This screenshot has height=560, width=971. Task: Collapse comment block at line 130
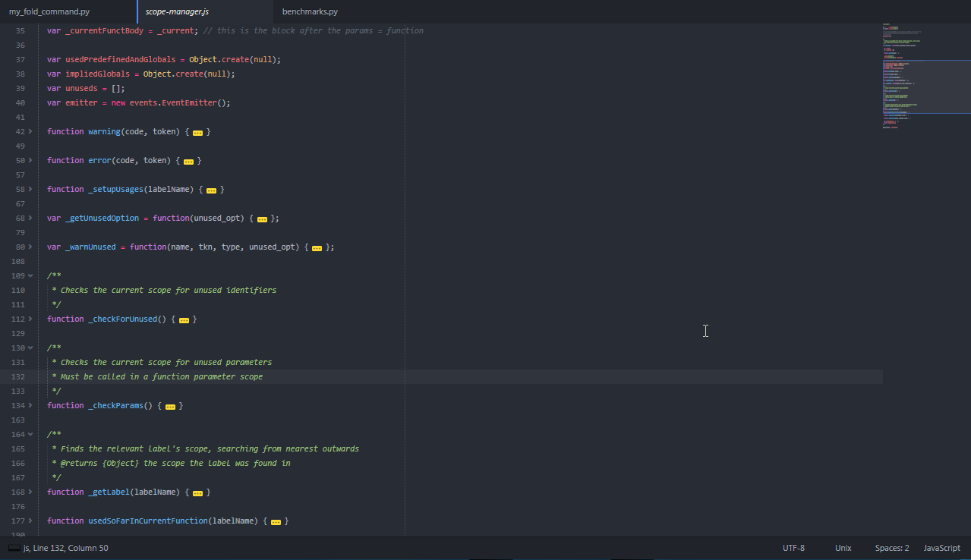30,348
